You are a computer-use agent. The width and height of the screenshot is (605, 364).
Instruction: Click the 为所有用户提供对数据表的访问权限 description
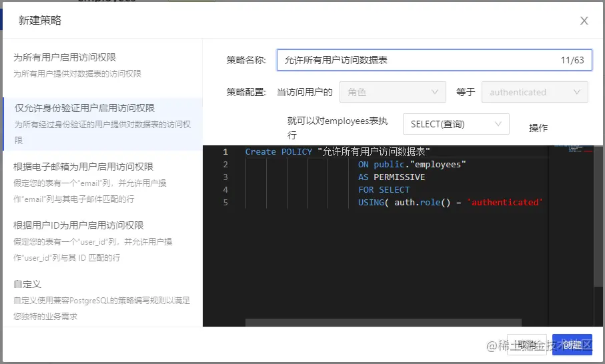click(77, 73)
